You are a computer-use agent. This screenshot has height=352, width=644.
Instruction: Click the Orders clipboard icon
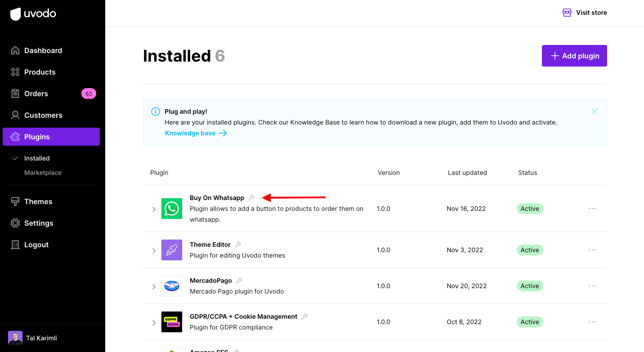tap(15, 94)
